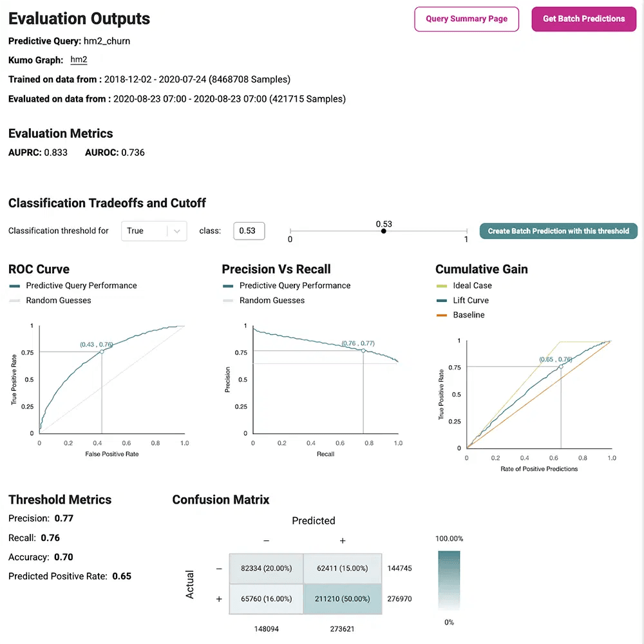Click the Precision Vs Recall marker point
Viewport: 644px width, 644px height.
pos(363,350)
